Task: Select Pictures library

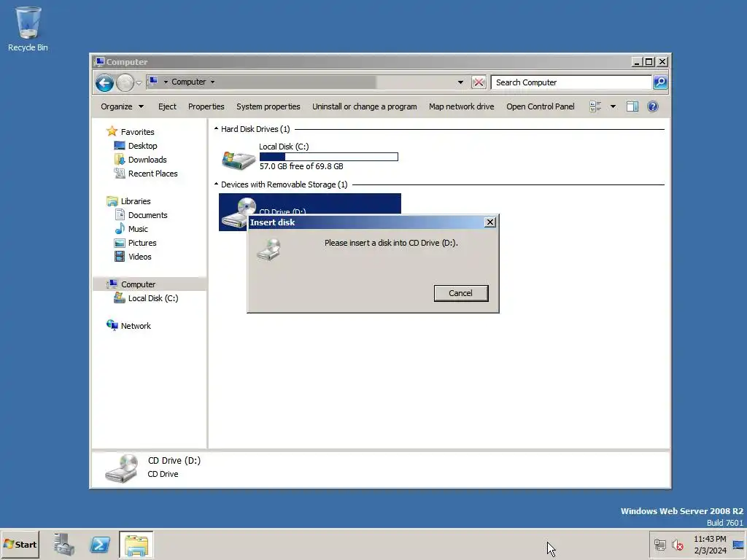Action: 142,242
